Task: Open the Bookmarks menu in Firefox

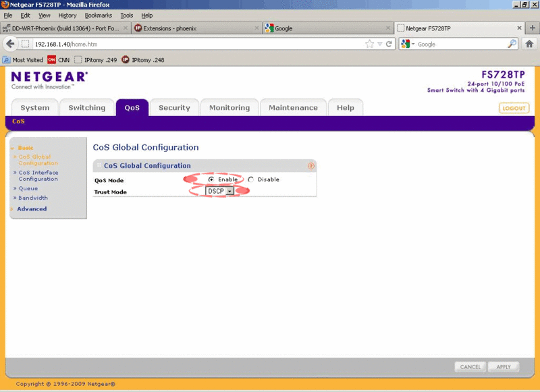Action: 98,15
